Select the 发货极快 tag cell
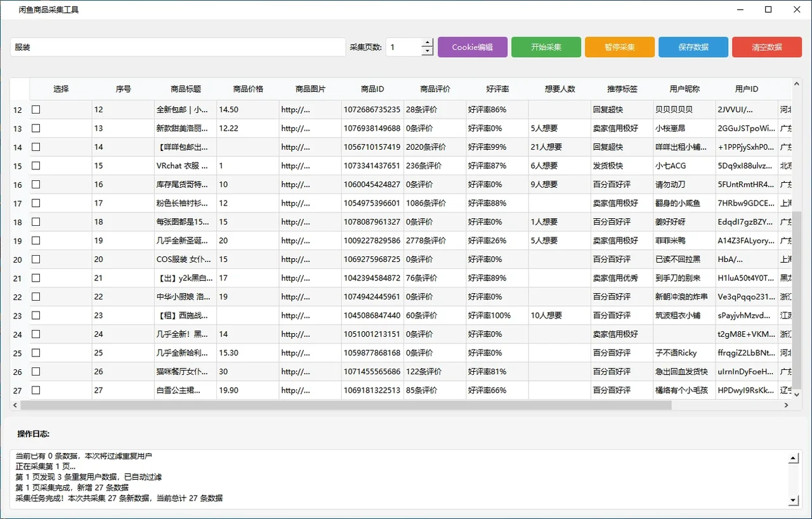 [x=622, y=166]
